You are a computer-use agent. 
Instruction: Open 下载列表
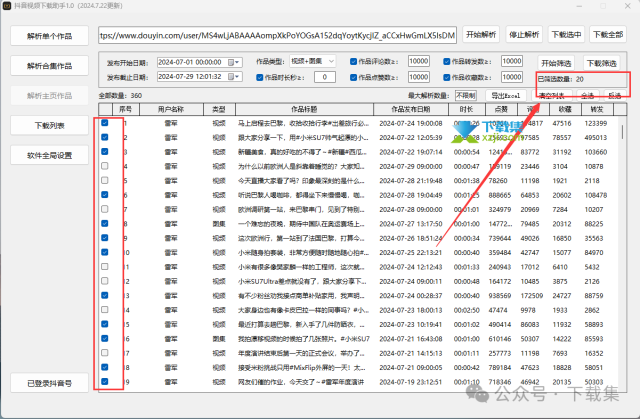(x=49, y=125)
